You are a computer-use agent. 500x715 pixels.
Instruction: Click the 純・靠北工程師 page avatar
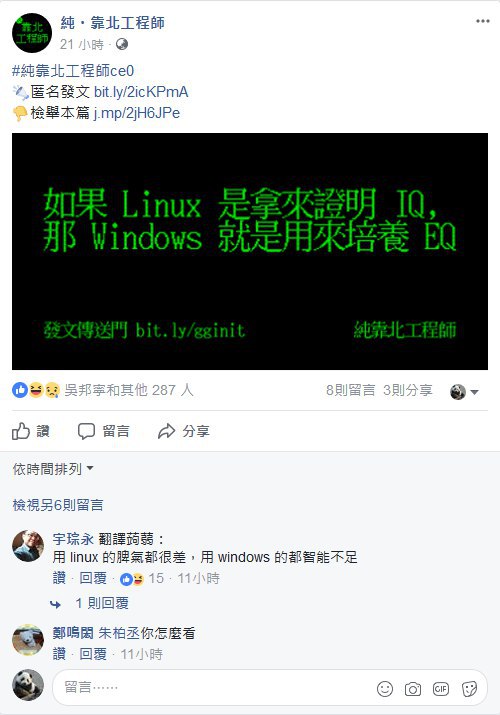pyautogui.click(x=31, y=33)
